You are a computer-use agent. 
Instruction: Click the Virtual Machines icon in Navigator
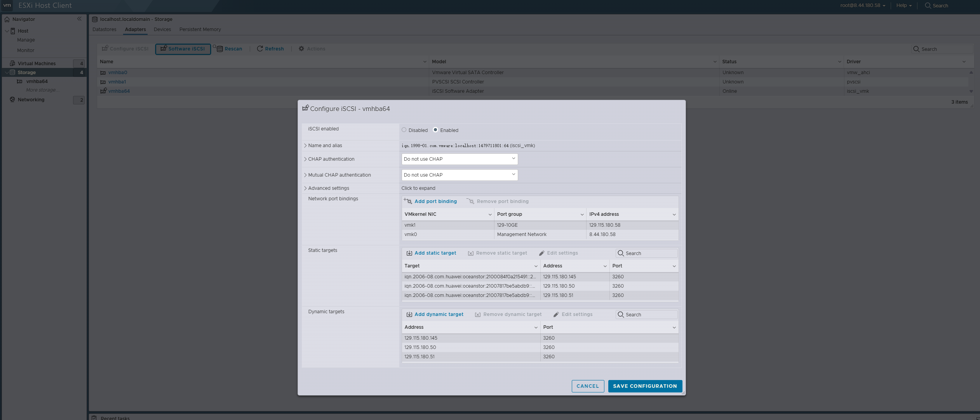(x=12, y=63)
